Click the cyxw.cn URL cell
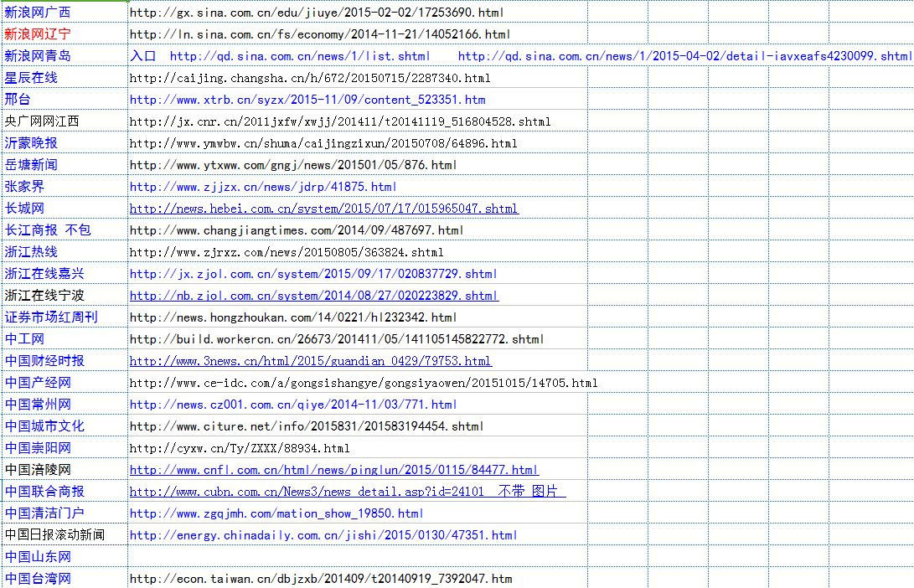Image resolution: width=914 pixels, height=588 pixels. [358, 447]
